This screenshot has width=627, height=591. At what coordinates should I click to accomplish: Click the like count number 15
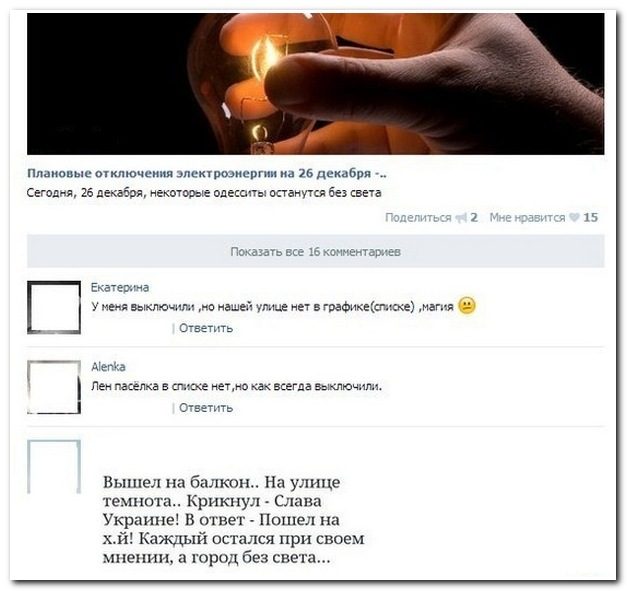pos(590,218)
